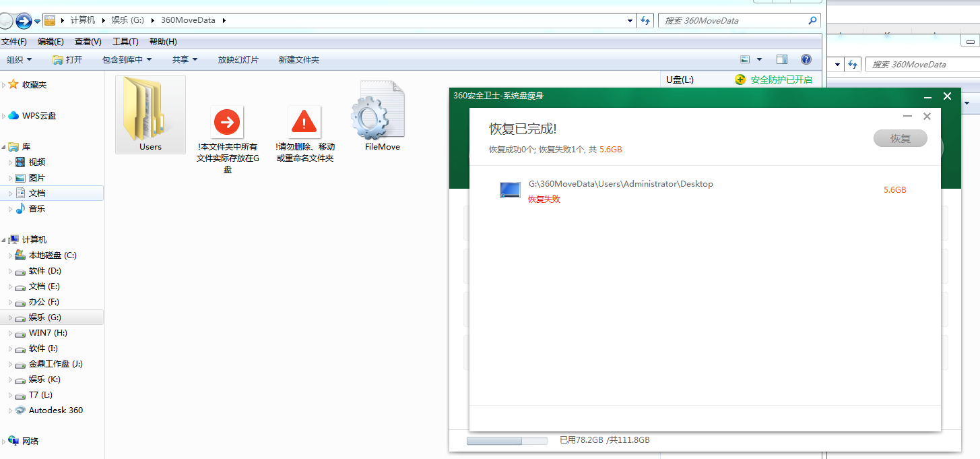The height and width of the screenshot is (459, 980).
Task: Open the 包含到库中 dropdown
Action: (127, 60)
